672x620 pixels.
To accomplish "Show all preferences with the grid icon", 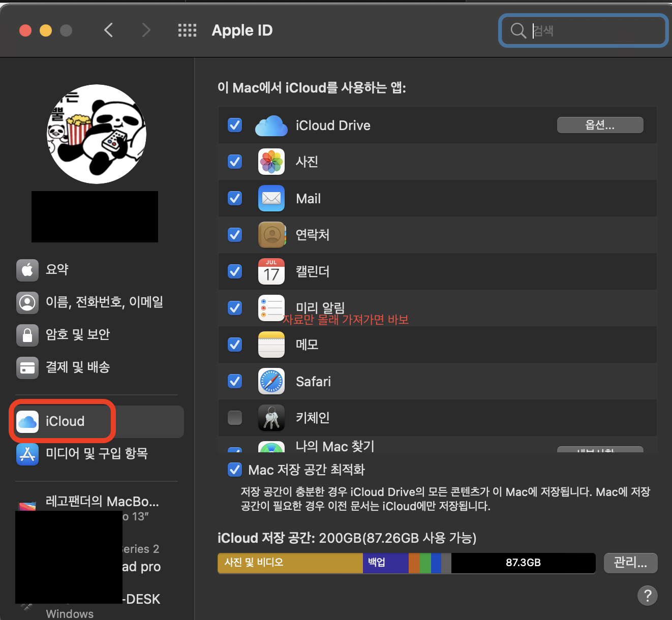I will click(187, 30).
